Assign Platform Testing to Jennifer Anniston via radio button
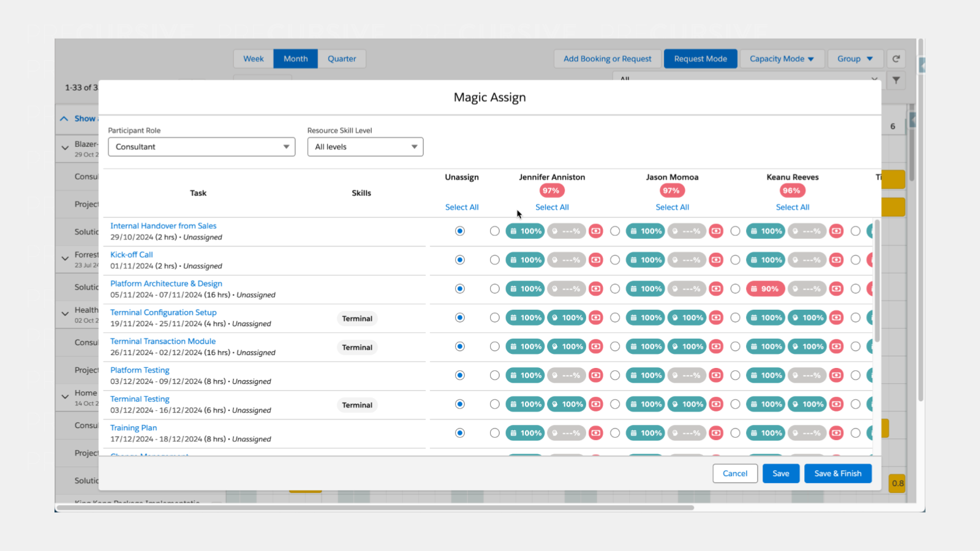Screen dimensions: 980x551 (x=494, y=375)
